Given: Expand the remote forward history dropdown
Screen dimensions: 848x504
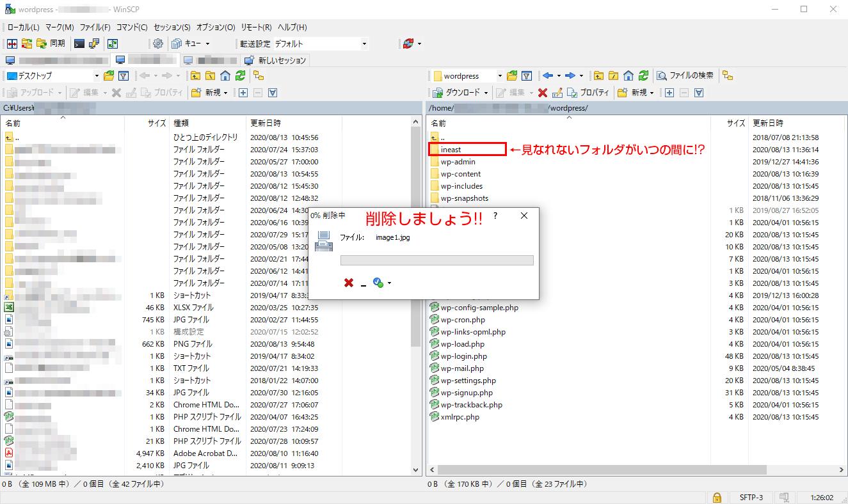Looking at the screenshot, I should coord(581,75).
